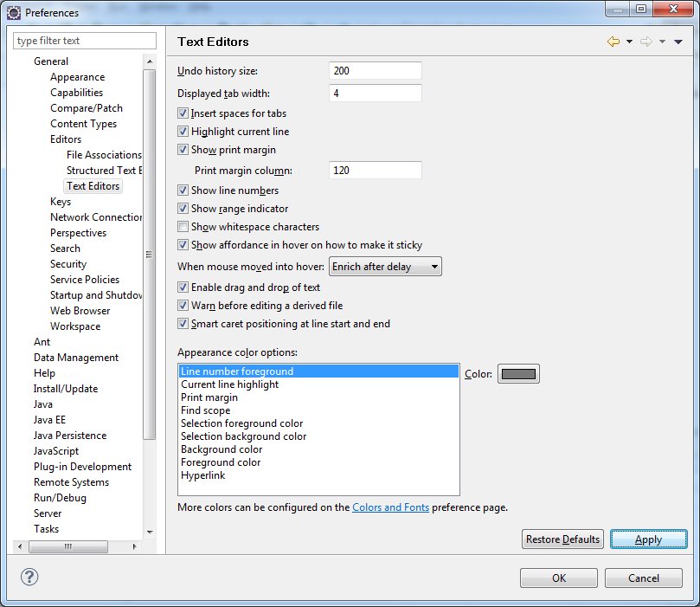Click the Displayed tab width field
Image resolution: width=700 pixels, height=607 pixels.
(375, 93)
